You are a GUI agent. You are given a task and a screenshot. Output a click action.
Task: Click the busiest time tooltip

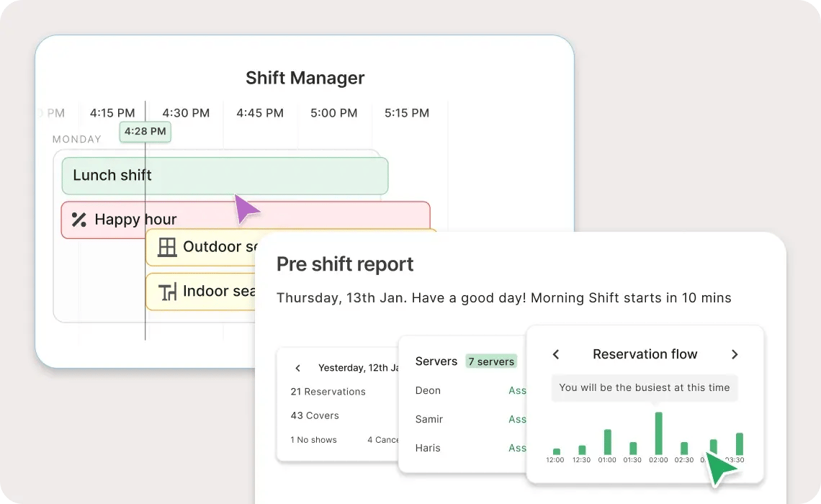645,388
